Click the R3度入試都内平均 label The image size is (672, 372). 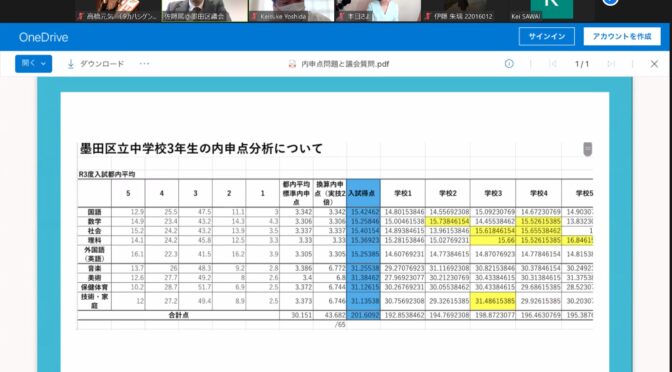pyautogui.click(x=107, y=174)
